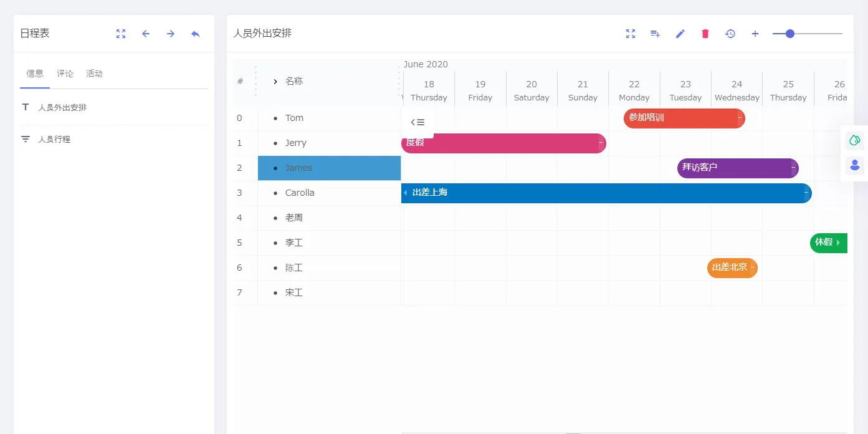Click the add row list icon
Image resolution: width=868 pixels, height=434 pixels.
pos(656,34)
